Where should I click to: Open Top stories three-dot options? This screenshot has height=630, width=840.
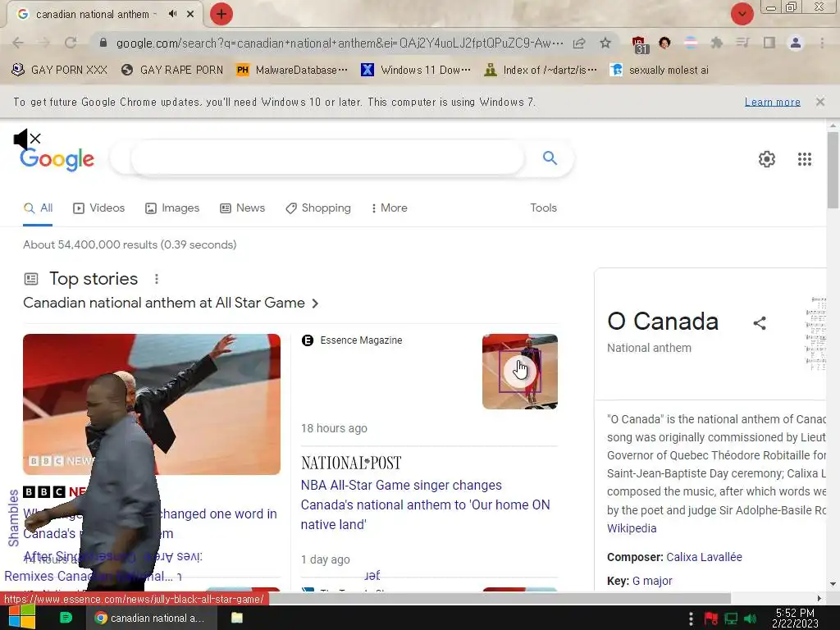click(x=157, y=279)
